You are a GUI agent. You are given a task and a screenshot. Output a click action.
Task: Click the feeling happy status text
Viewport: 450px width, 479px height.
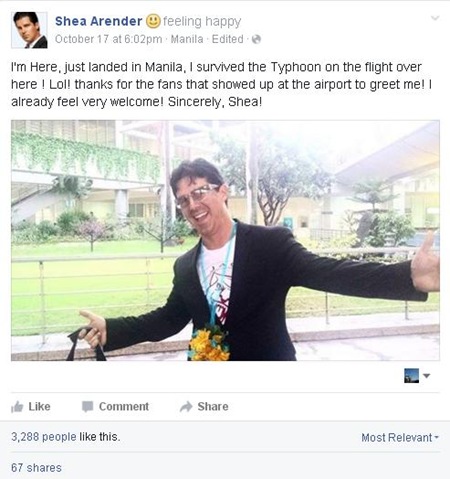click(x=202, y=22)
